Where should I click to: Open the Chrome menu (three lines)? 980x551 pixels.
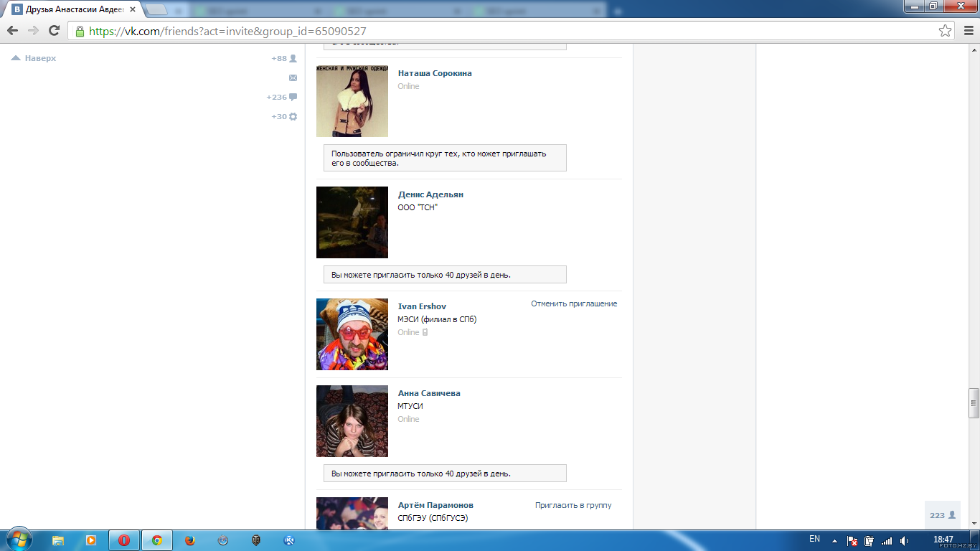(968, 31)
